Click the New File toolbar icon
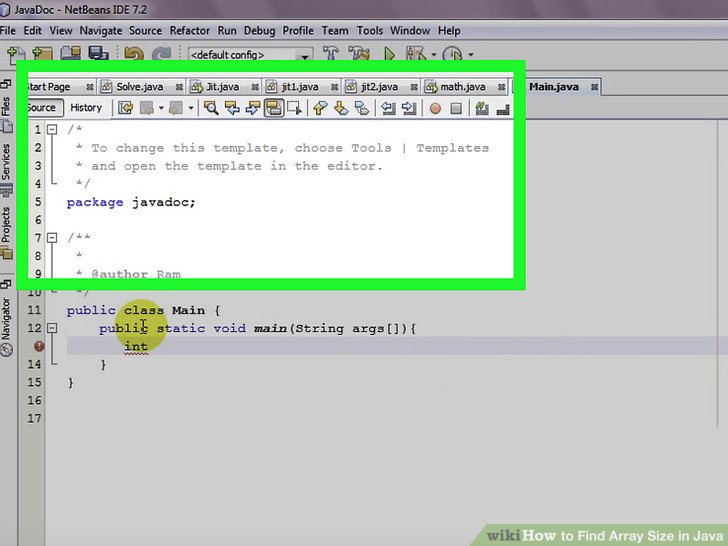The image size is (728, 546). [16, 54]
